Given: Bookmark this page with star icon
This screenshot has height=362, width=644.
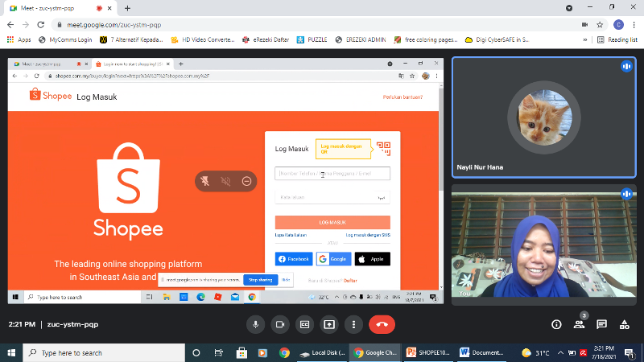Looking at the screenshot, I should coord(600,25).
